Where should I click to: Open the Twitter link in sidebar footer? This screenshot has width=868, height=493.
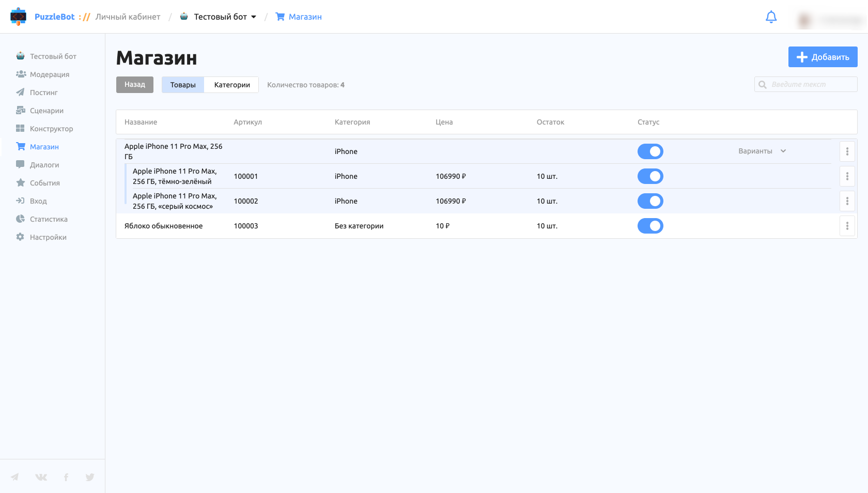90,477
